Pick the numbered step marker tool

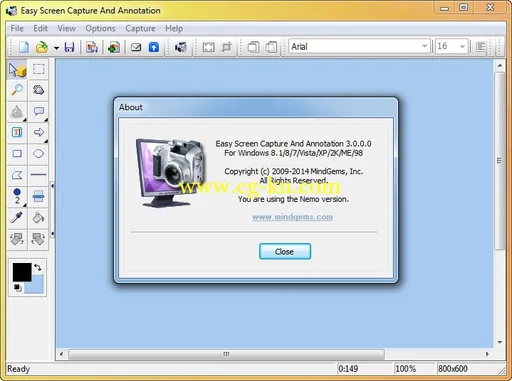(17, 196)
